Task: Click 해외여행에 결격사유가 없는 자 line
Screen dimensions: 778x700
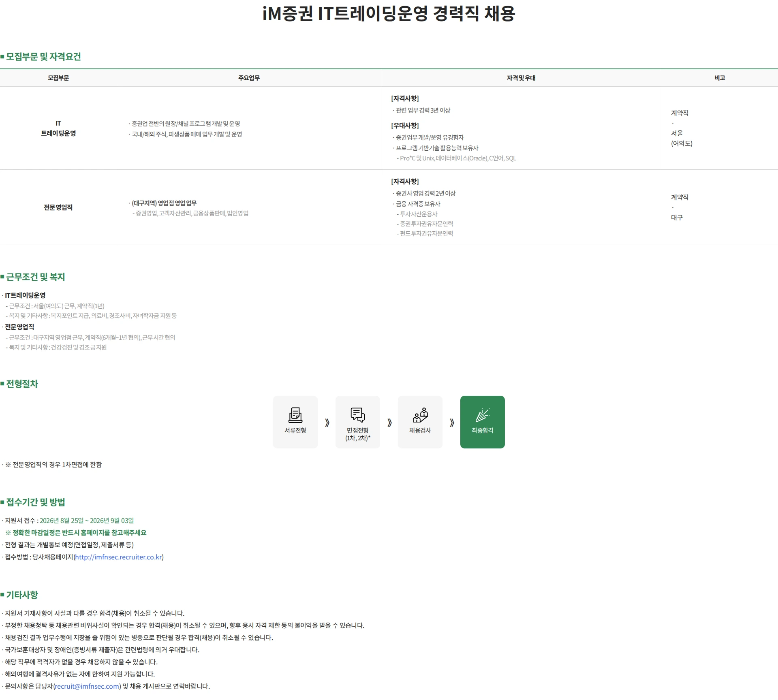Action: coord(80,674)
